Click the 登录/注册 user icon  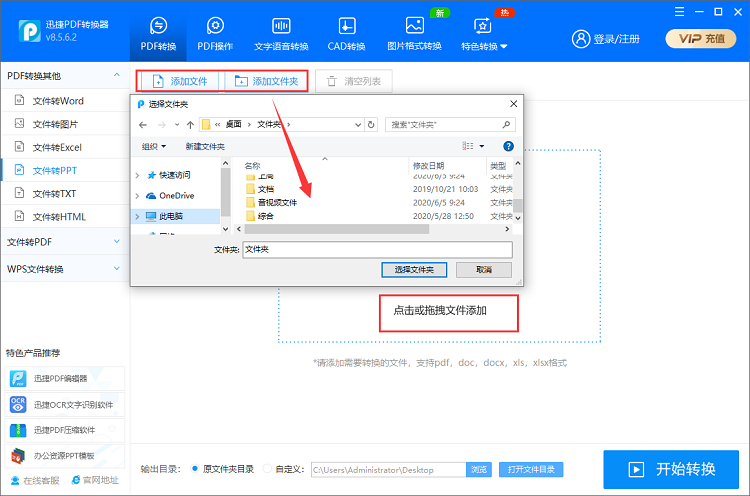pyautogui.click(x=581, y=39)
